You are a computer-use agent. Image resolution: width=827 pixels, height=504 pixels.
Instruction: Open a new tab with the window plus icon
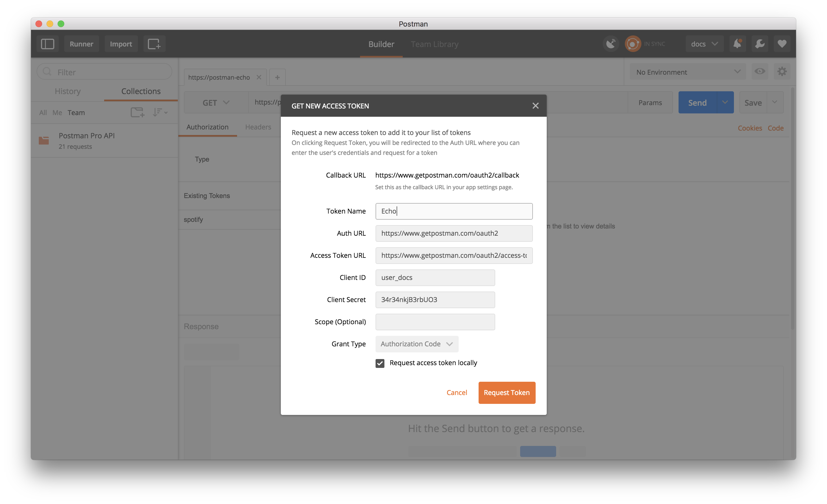(154, 44)
